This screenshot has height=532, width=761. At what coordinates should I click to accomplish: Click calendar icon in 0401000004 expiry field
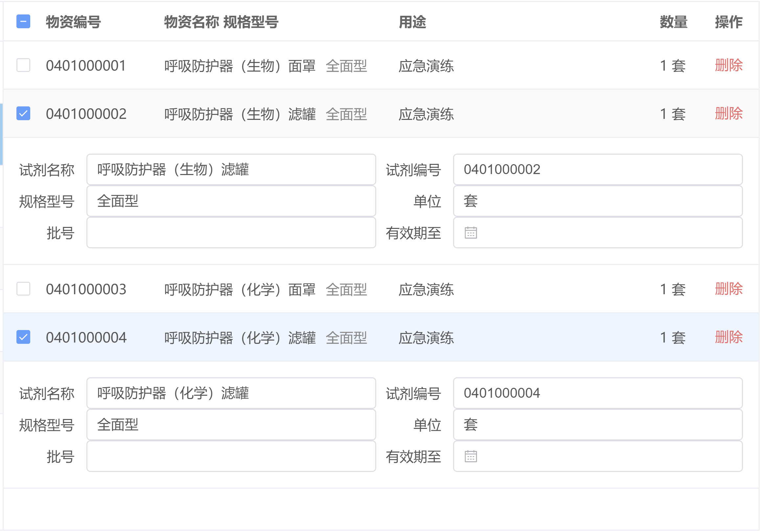click(x=471, y=456)
